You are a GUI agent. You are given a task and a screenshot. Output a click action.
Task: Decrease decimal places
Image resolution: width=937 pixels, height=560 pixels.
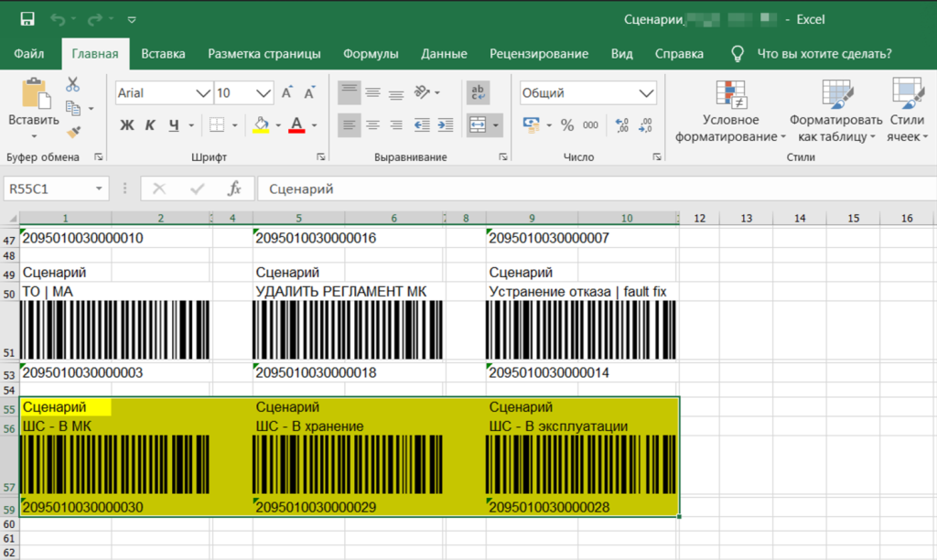pos(645,125)
